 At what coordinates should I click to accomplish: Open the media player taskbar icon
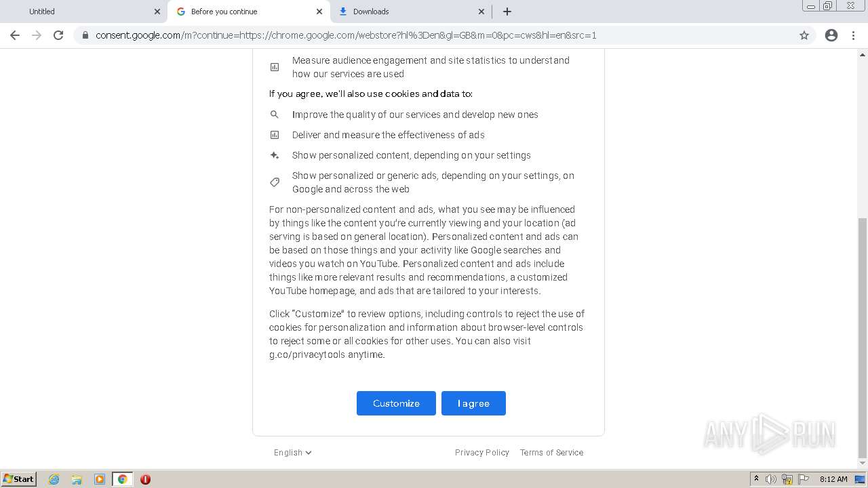(100, 479)
